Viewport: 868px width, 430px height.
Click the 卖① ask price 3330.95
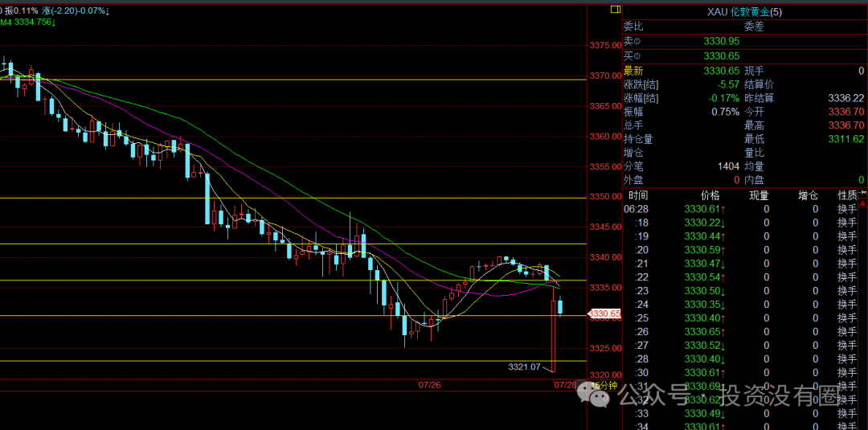coord(721,41)
